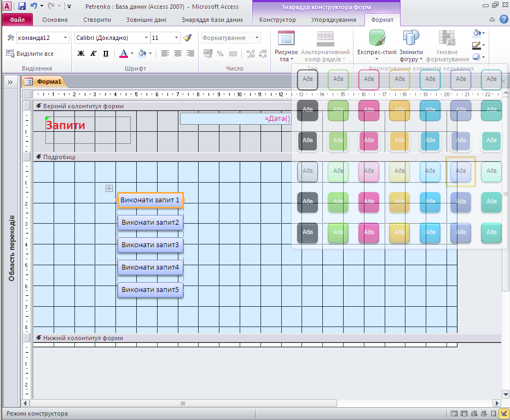Expand the object selector showing команда12

click(x=66, y=38)
